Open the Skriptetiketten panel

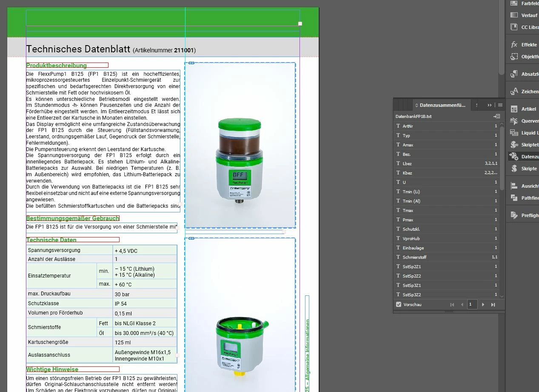tap(523, 145)
